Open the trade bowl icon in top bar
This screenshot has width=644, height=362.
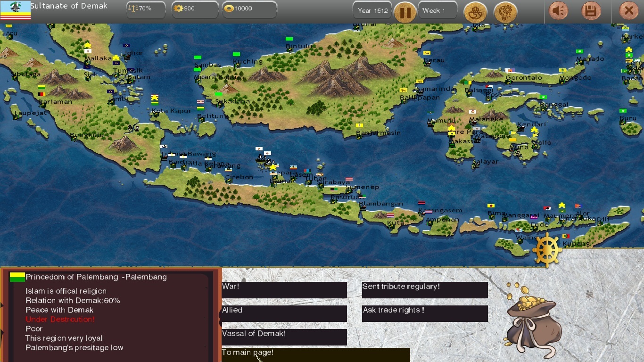476,12
